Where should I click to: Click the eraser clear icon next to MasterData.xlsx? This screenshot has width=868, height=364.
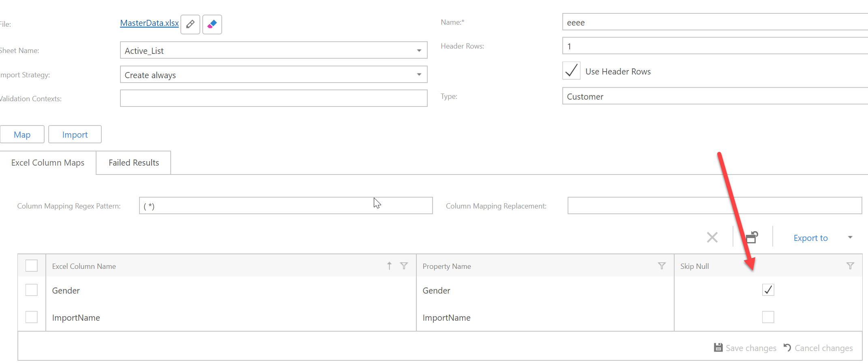coord(212,24)
